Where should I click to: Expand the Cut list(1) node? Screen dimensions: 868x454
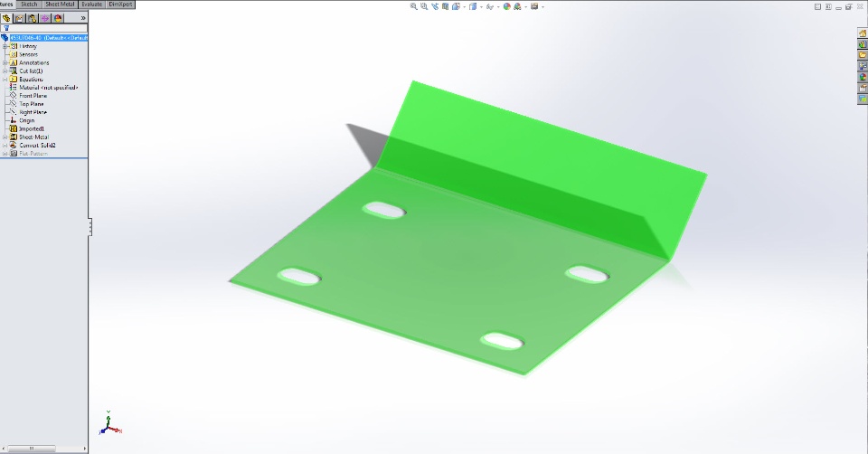[5, 71]
